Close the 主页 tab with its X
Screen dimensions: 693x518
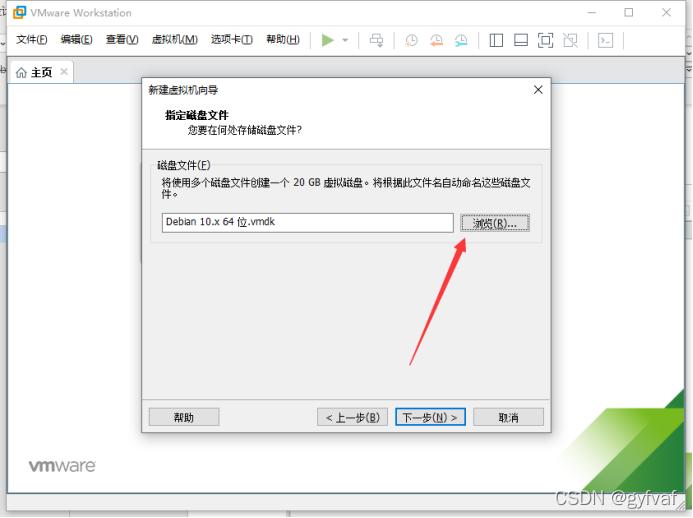pos(64,72)
